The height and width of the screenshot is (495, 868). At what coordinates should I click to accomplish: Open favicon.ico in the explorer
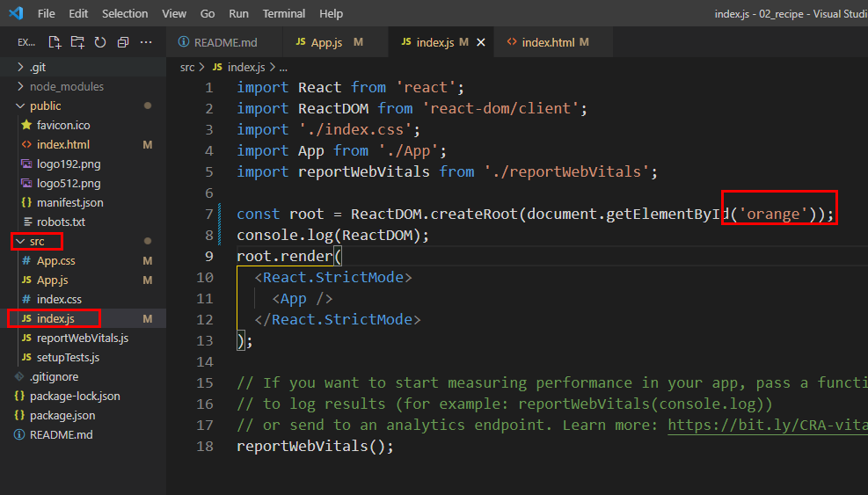pos(83,125)
